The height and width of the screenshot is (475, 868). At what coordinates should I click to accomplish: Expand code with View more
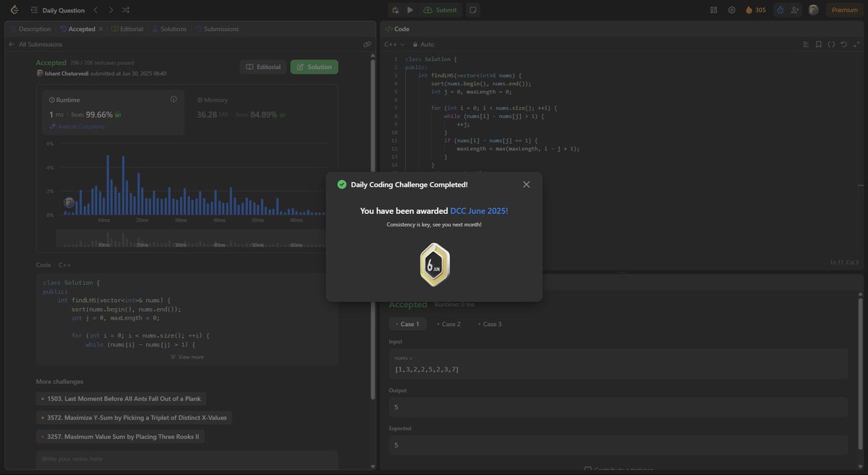pyautogui.click(x=187, y=356)
